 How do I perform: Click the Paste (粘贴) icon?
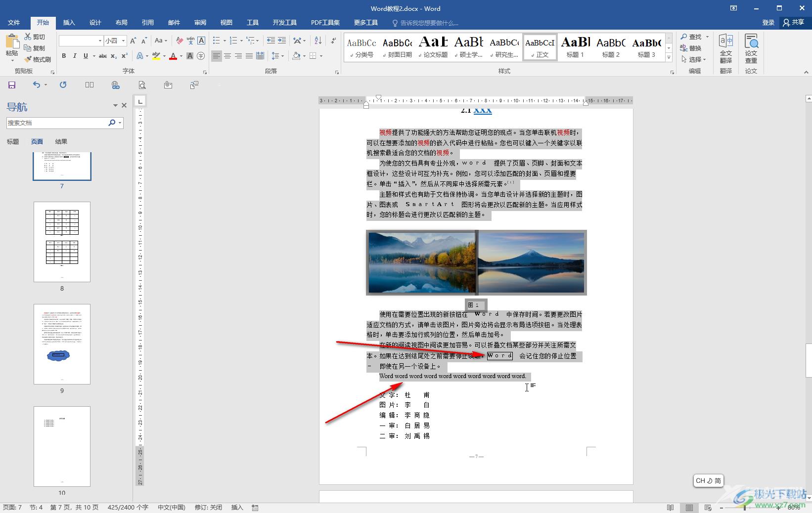[12, 42]
